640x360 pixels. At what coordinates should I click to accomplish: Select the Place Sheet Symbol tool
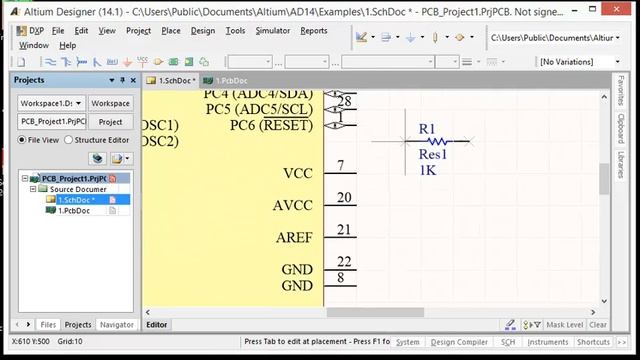pos(173,62)
